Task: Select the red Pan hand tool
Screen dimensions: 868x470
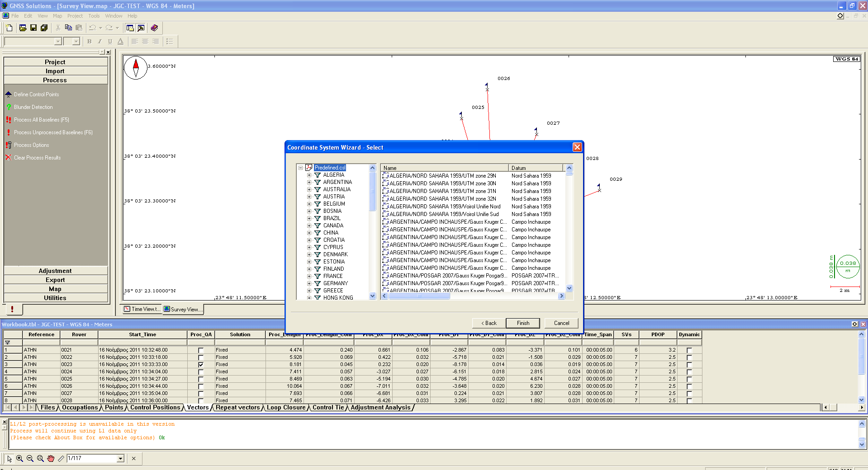Action: [51, 458]
